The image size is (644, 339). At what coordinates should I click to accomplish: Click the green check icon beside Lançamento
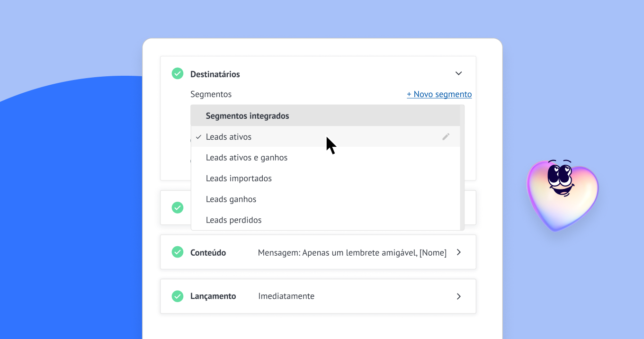click(178, 296)
